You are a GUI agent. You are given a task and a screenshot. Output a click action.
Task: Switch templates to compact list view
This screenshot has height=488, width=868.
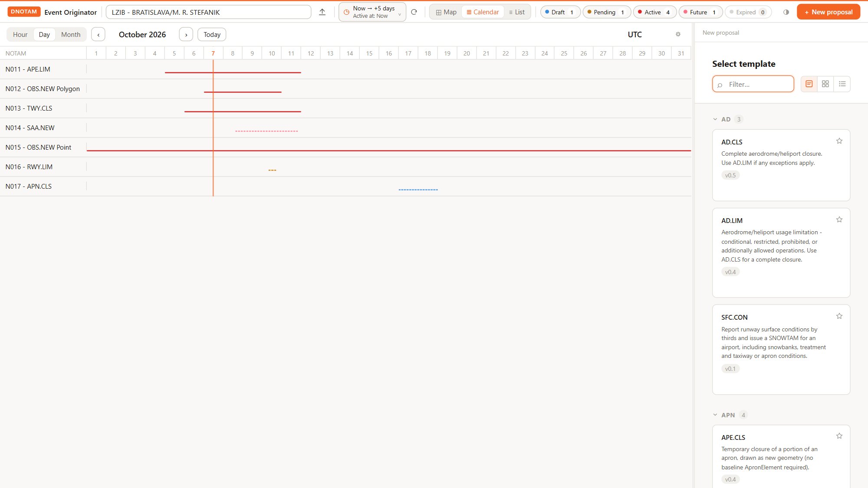tap(842, 84)
